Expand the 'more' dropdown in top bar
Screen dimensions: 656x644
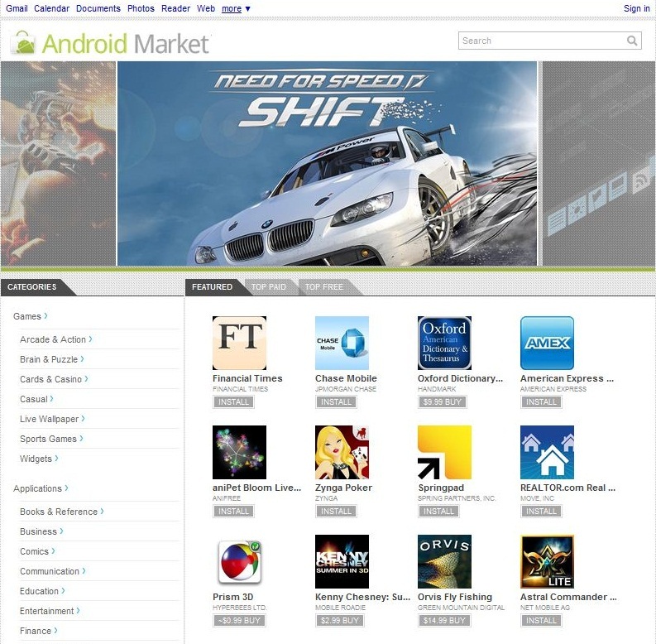[236, 8]
